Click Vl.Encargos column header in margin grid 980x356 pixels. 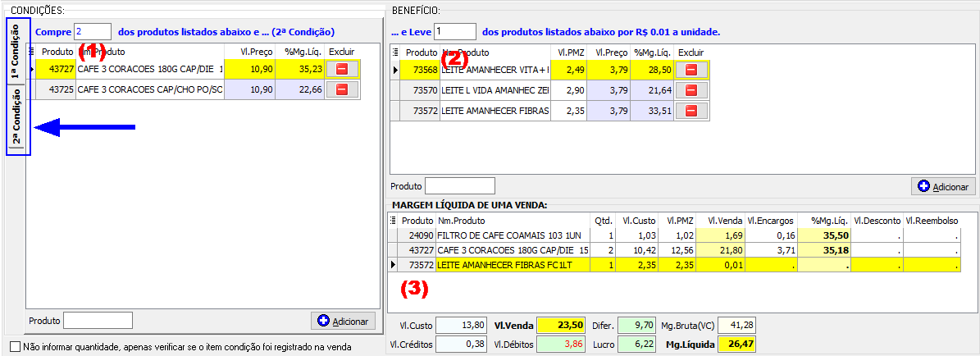coord(769,220)
